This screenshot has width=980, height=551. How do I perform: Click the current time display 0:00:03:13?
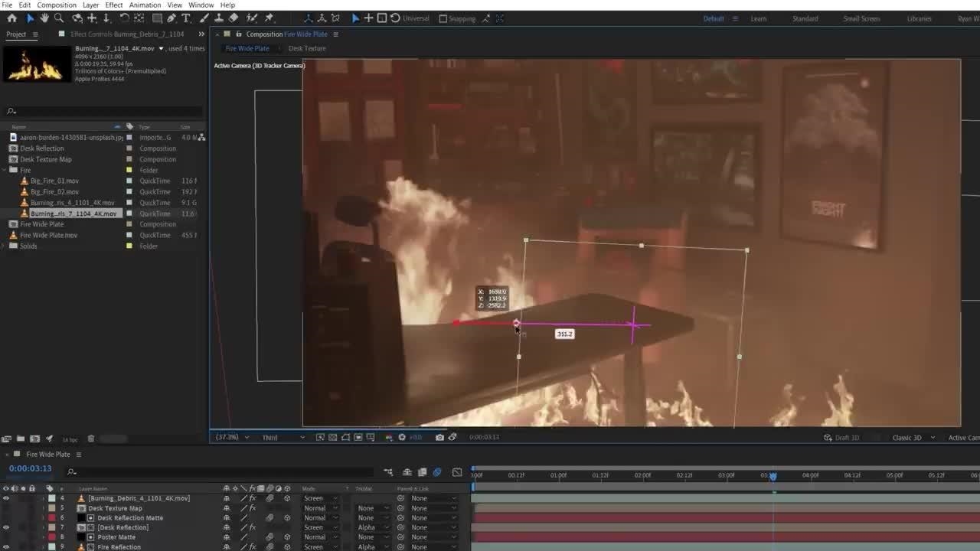(31, 468)
